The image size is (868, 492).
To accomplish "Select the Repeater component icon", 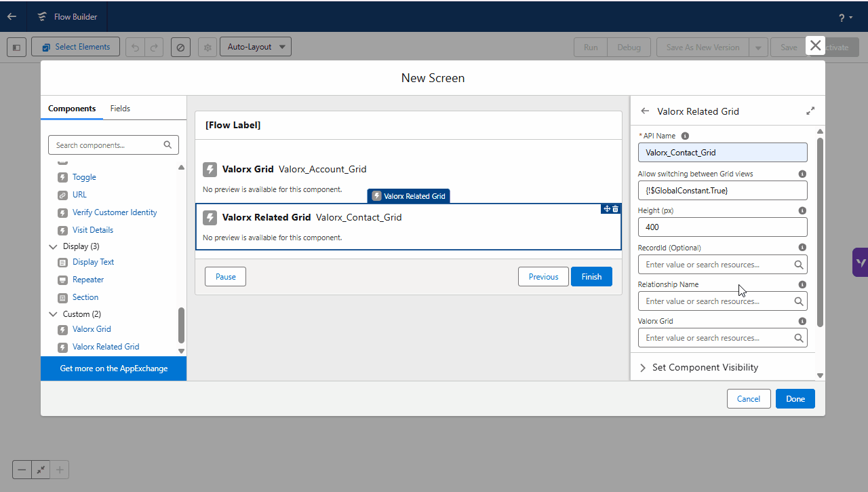I will tap(62, 280).
